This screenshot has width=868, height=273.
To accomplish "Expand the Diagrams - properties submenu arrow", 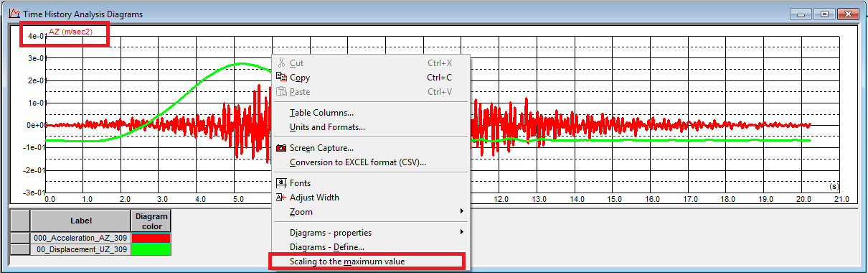I will (462, 233).
